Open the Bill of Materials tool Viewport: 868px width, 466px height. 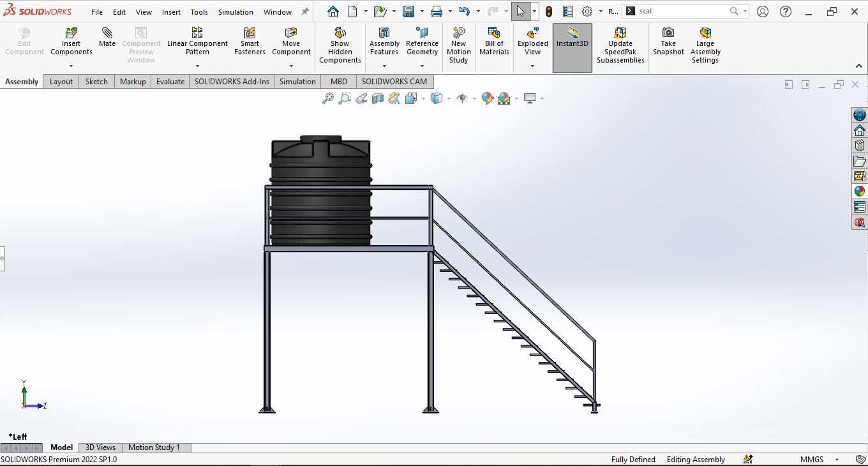click(x=494, y=41)
